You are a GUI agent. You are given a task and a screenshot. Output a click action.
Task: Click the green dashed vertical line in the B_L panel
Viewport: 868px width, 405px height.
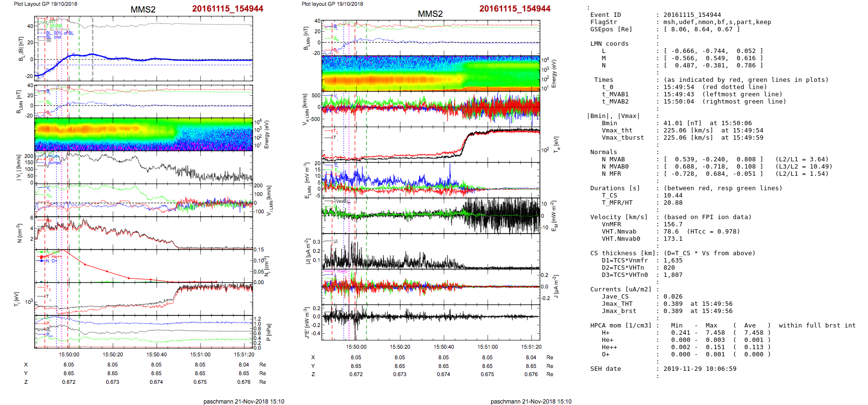pyautogui.click(x=79, y=48)
